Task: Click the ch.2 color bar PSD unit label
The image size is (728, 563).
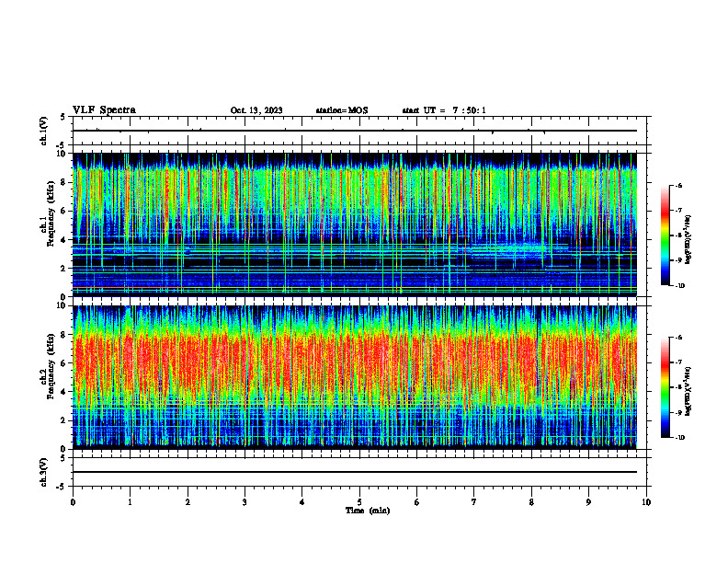Action: 688,392
